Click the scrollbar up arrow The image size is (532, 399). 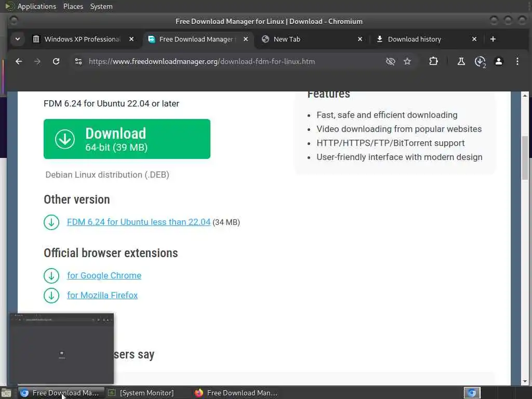pyautogui.click(x=525, y=96)
